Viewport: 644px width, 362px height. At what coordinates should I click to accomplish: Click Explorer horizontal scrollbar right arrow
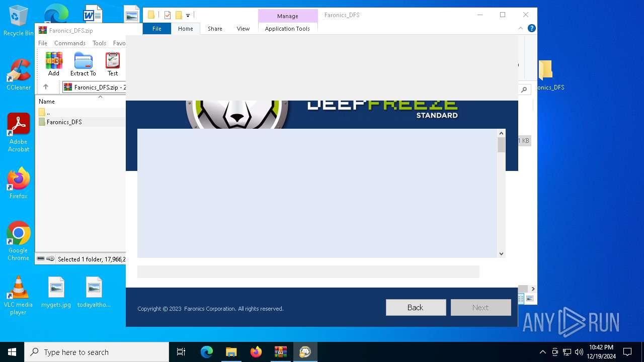point(533,289)
